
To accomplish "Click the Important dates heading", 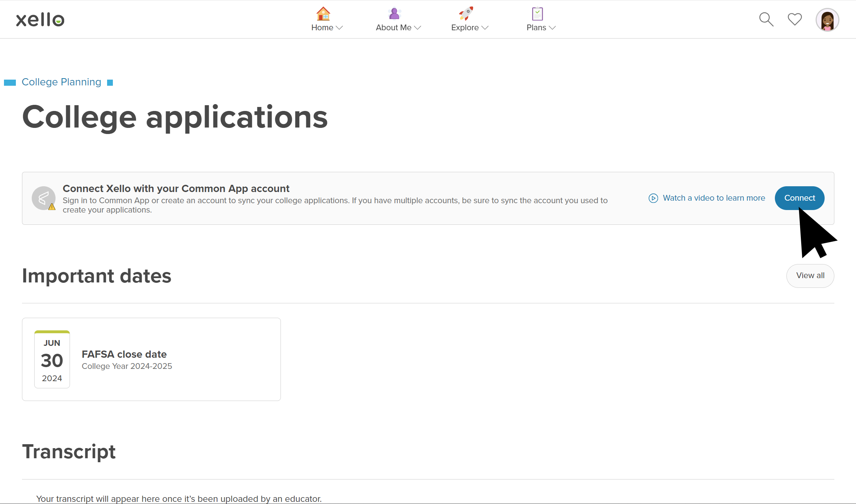I will click(97, 276).
